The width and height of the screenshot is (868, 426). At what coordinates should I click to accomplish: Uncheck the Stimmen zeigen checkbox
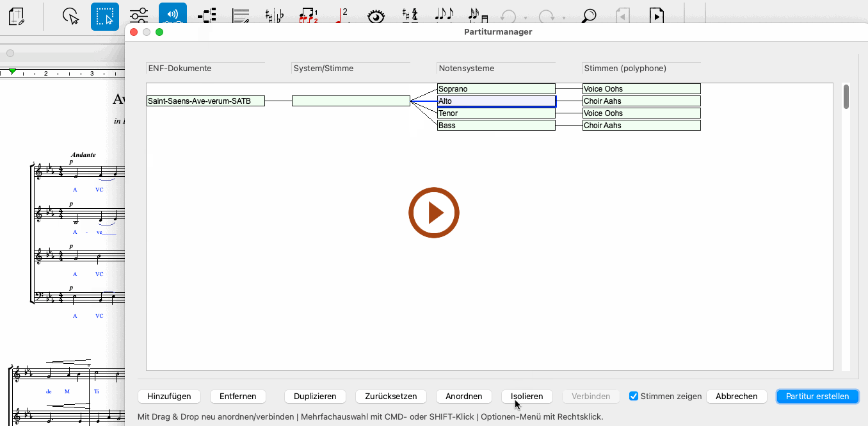click(634, 397)
